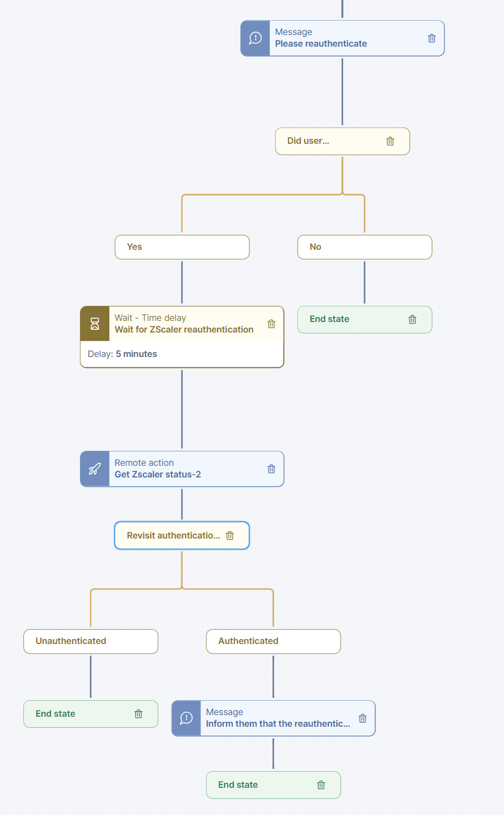Open the 'Revisit authenticatio...' condition node
This screenshot has width=504, height=815.
click(173, 536)
